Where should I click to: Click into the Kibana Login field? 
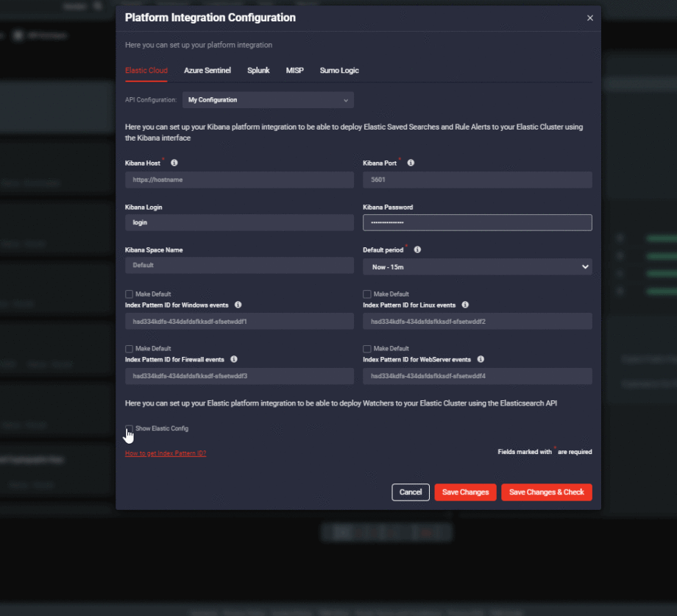coord(240,222)
